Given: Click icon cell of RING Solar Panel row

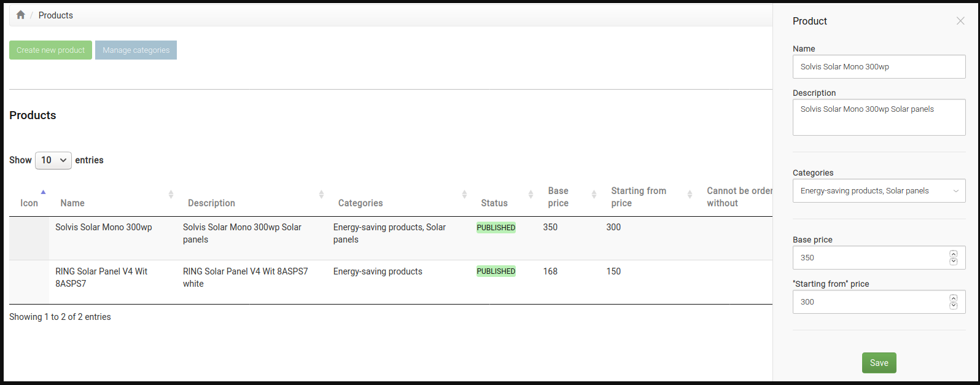Looking at the screenshot, I should [29, 282].
